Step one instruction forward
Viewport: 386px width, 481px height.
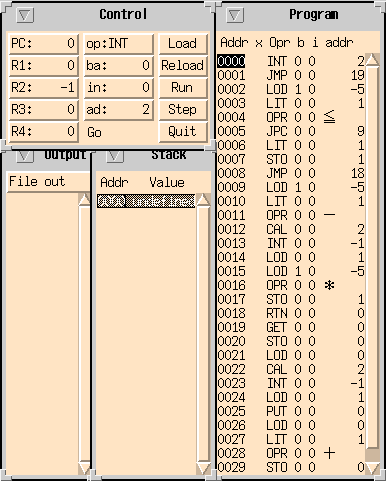click(183, 109)
